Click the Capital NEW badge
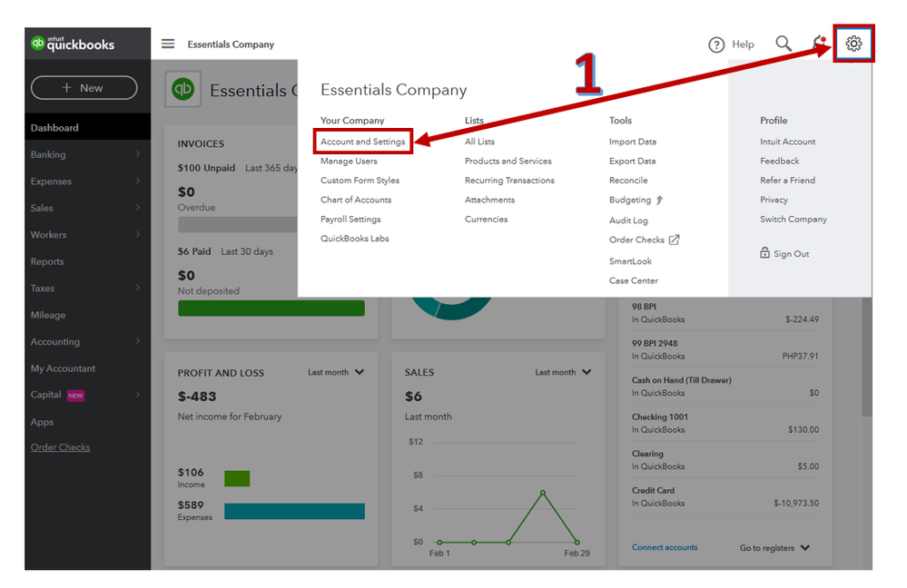 click(x=75, y=396)
